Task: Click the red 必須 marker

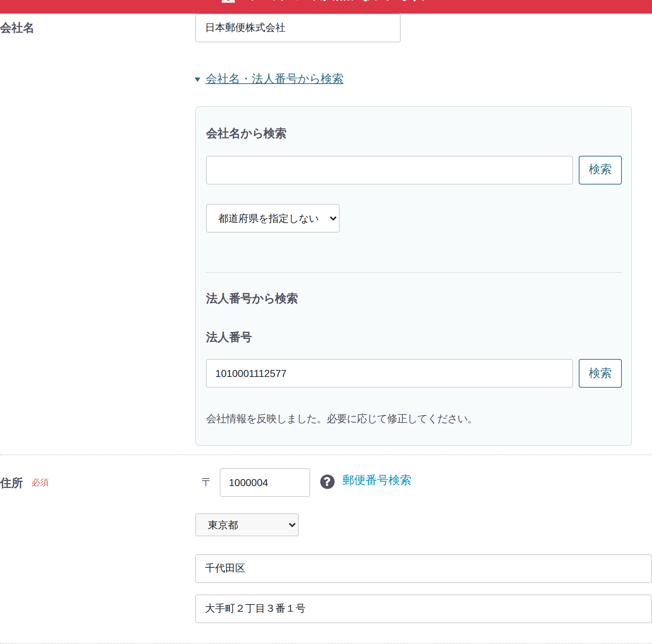Action: pos(40,482)
